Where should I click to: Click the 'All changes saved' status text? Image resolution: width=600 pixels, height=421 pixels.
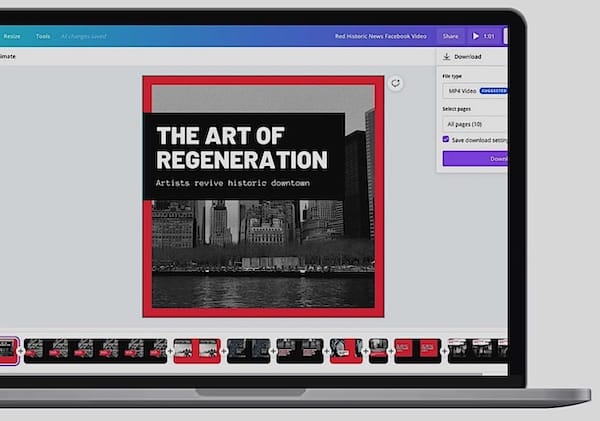(84, 36)
